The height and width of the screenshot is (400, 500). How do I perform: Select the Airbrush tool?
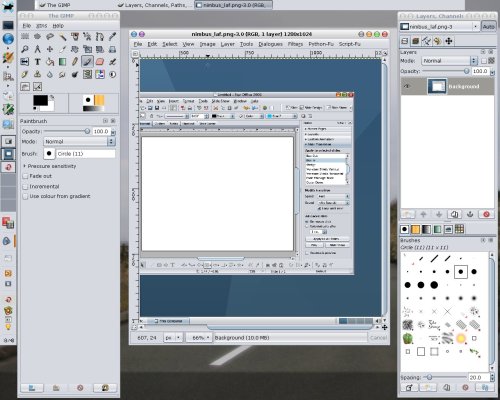click(113, 62)
